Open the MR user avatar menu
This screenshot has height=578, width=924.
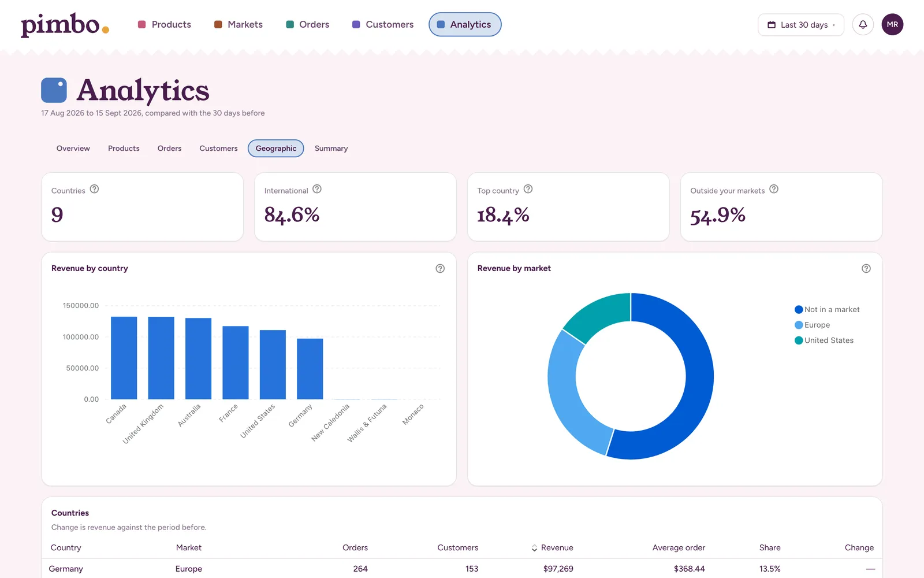pos(892,24)
